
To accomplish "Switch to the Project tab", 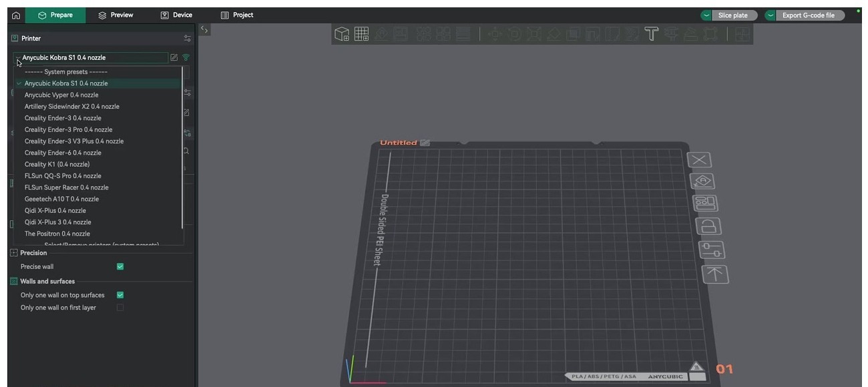I will [x=237, y=15].
